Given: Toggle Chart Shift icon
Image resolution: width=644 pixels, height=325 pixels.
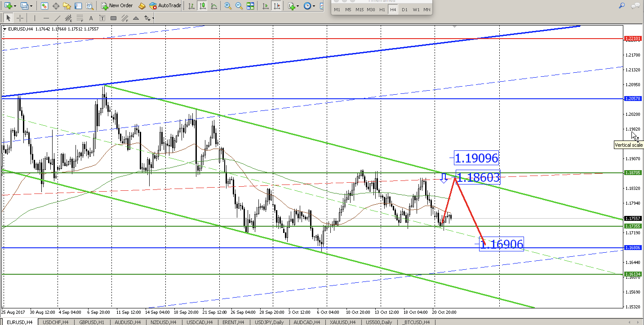Looking at the screenshot, I should pos(277,6).
